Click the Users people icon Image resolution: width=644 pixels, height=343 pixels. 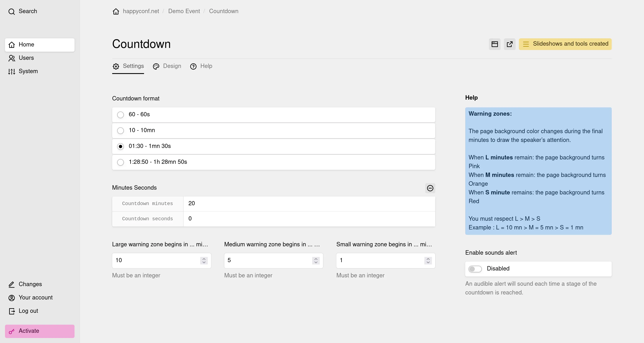pyautogui.click(x=11, y=58)
